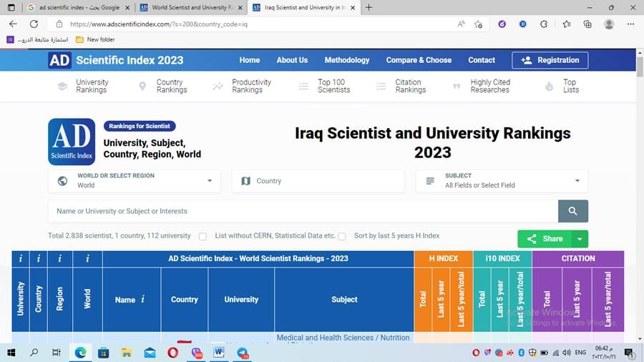Click the Registration button
The height and width of the screenshot is (362, 644).
[550, 60]
